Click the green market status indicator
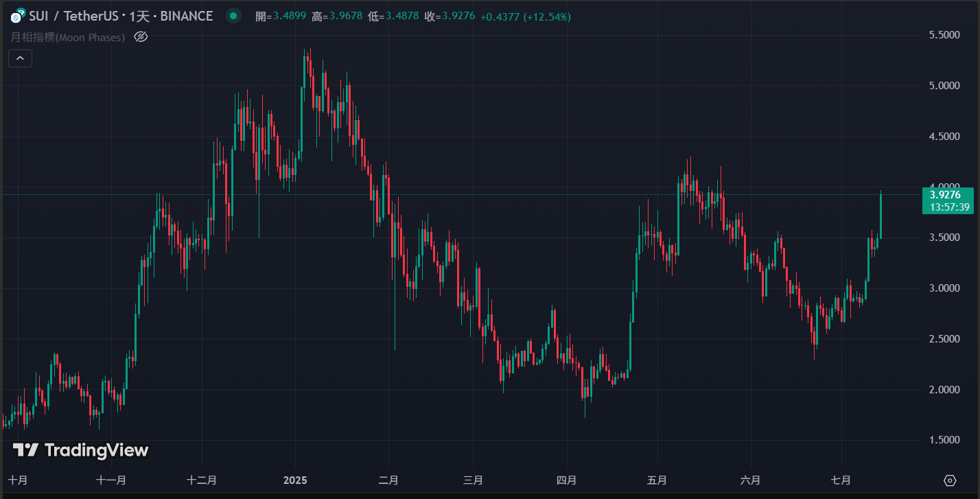980x499 pixels. click(234, 16)
